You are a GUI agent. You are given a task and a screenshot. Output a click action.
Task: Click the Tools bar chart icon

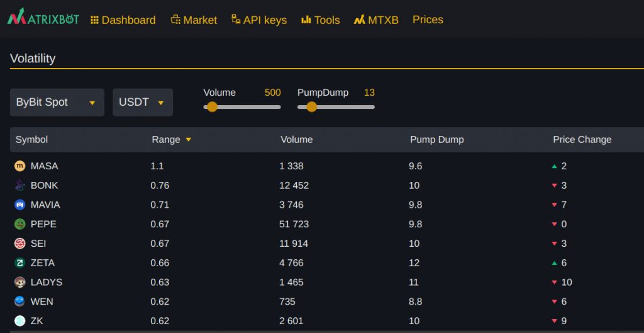click(x=306, y=20)
